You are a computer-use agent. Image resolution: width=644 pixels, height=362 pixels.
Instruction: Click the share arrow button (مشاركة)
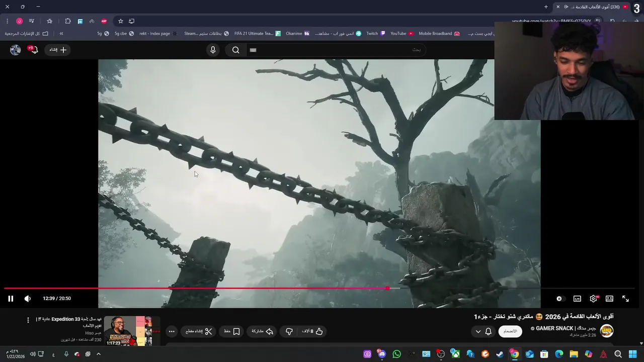pyautogui.click(x=263, y=331)
